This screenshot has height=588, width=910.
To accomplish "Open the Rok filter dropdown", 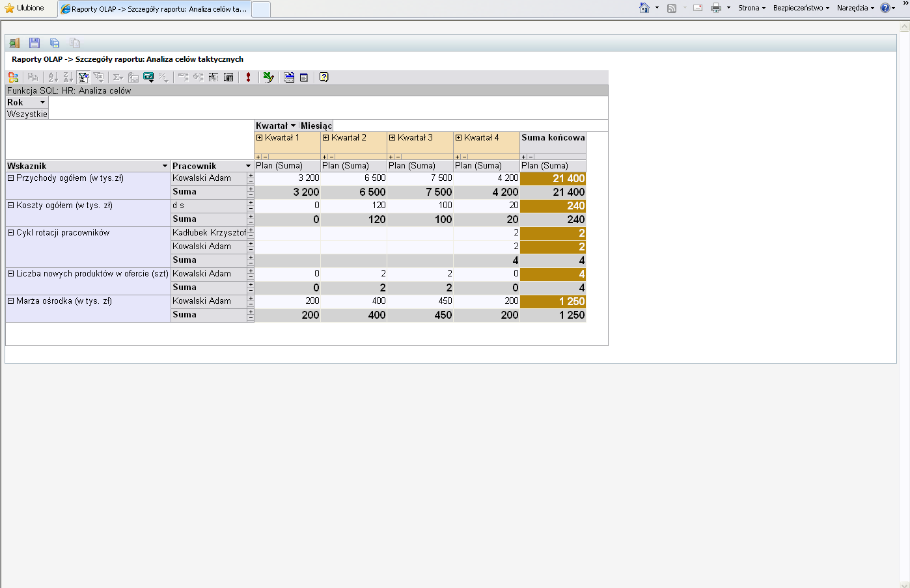I will (x=42, y=102).
